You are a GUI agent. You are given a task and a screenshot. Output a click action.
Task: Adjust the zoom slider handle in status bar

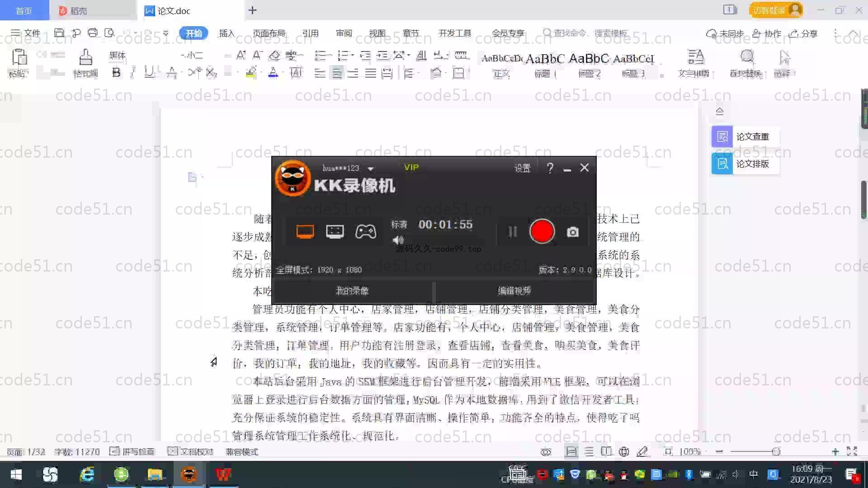point(776,451)
